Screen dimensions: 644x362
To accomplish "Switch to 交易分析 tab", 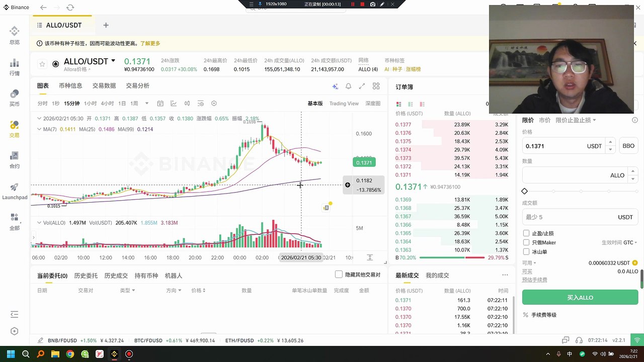I will (138, 86).
